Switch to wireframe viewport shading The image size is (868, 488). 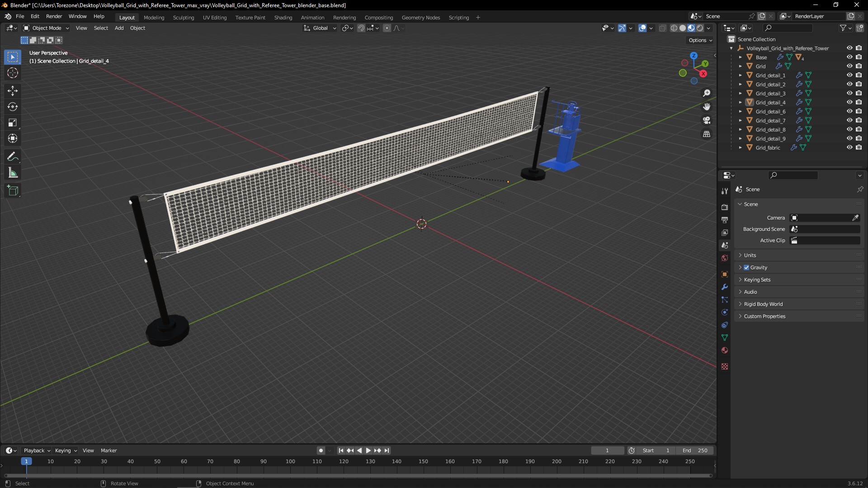(x=674, y=28)
